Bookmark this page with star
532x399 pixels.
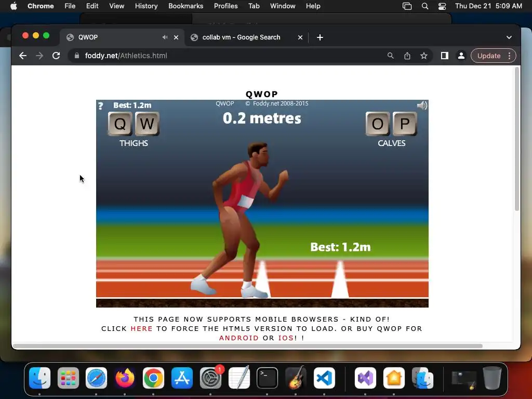[424, 56]
